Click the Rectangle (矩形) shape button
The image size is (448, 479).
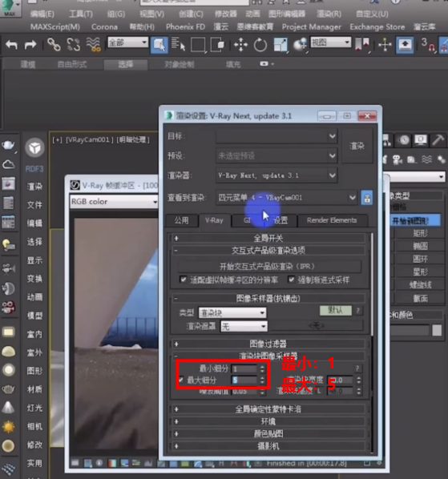coord(420,233)
